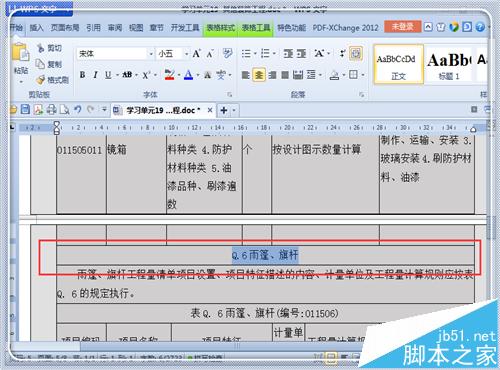This screenshot has width=500, height=370.
Task: Click the borders grid icon
Action: [x=353, y=75]
